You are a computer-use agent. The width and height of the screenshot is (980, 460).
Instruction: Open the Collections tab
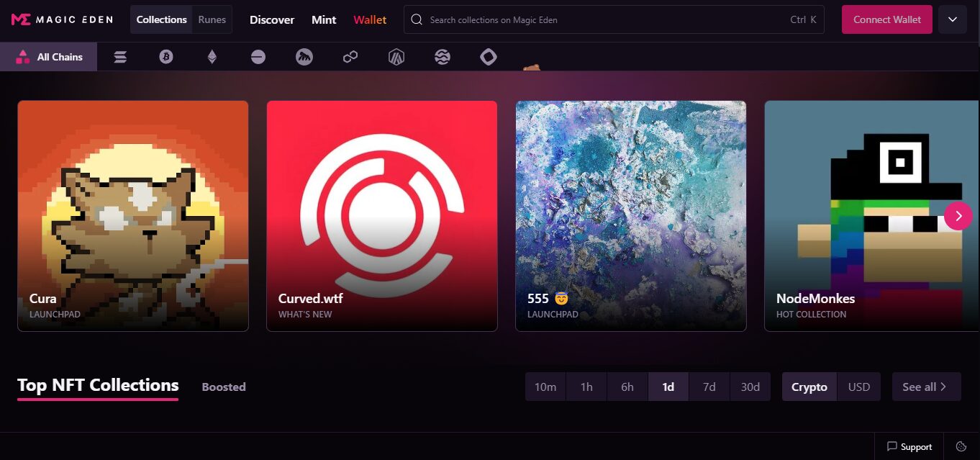point(162,19)
